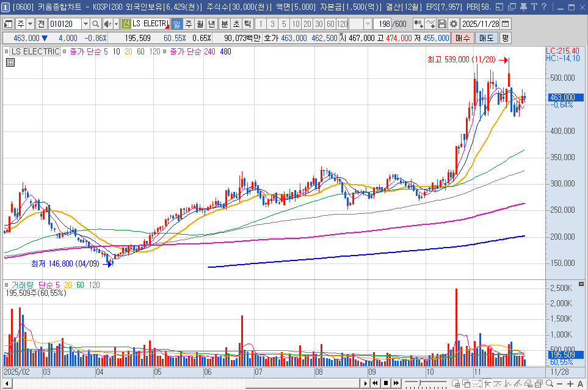Click the speaker sound alert icon
The image size is (588, 390).
click(107, 24)
